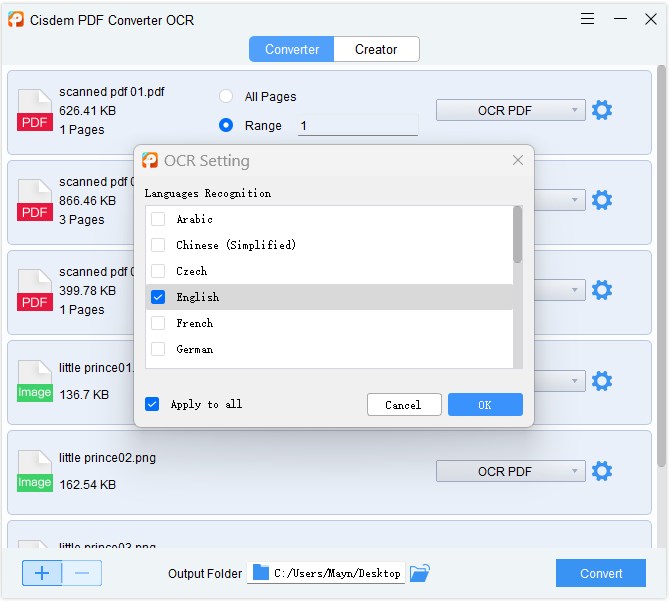670x602 pixels.
Task: Click the Output Folder path field
Action: point(326,573)
